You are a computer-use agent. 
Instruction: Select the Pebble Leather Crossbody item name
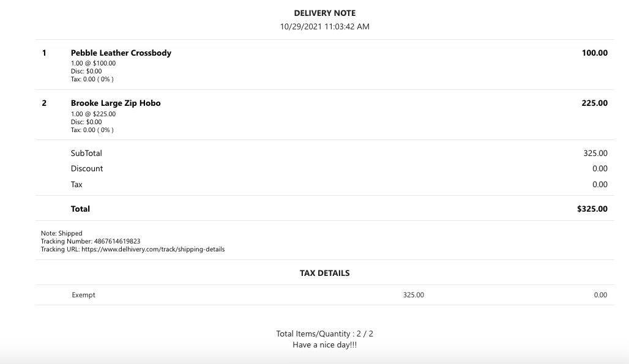click(x=121, y=53)
